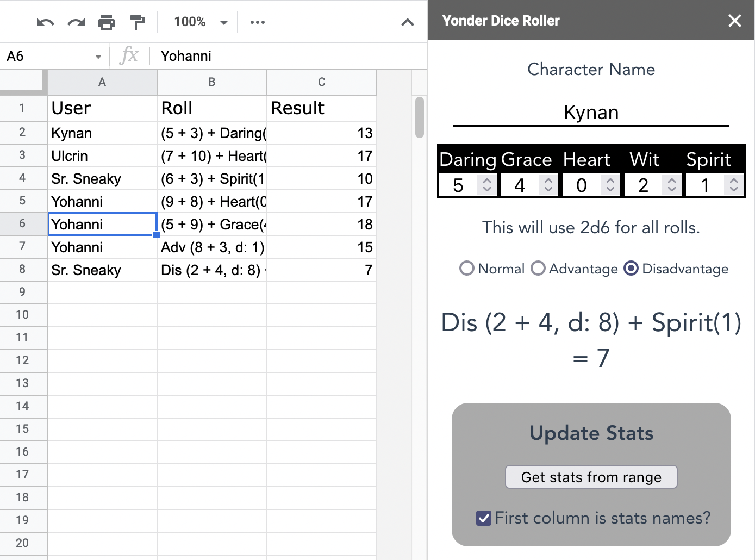Click the (7 + 10) + Heart roll cell

212,155
